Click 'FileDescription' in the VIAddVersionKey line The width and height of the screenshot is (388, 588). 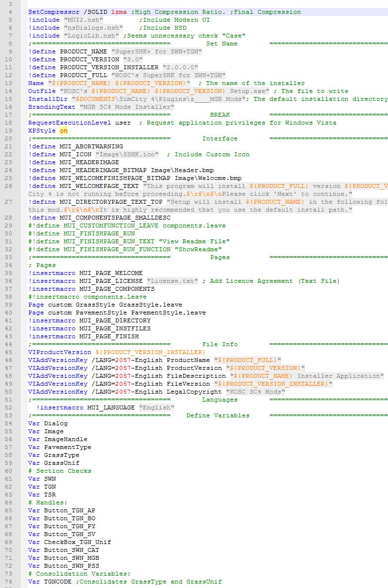(196, 376)
